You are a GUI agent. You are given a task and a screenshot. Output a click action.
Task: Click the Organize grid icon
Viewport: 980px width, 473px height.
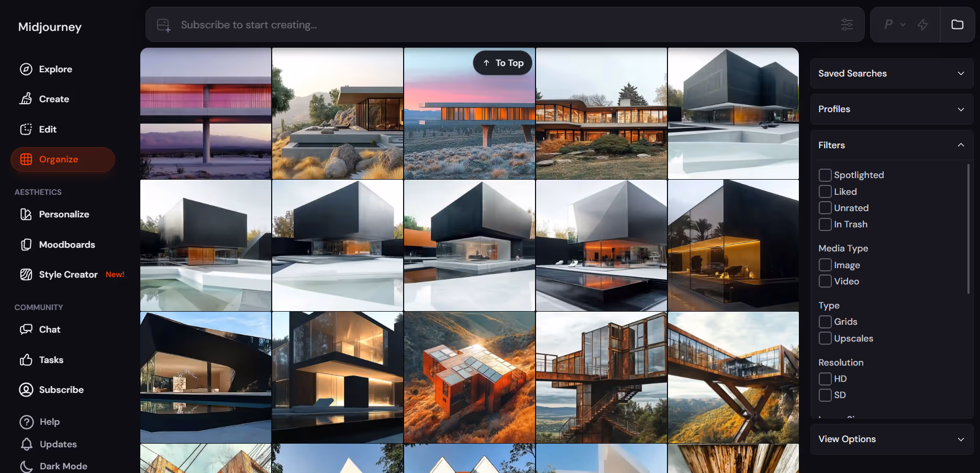(26, 159)
